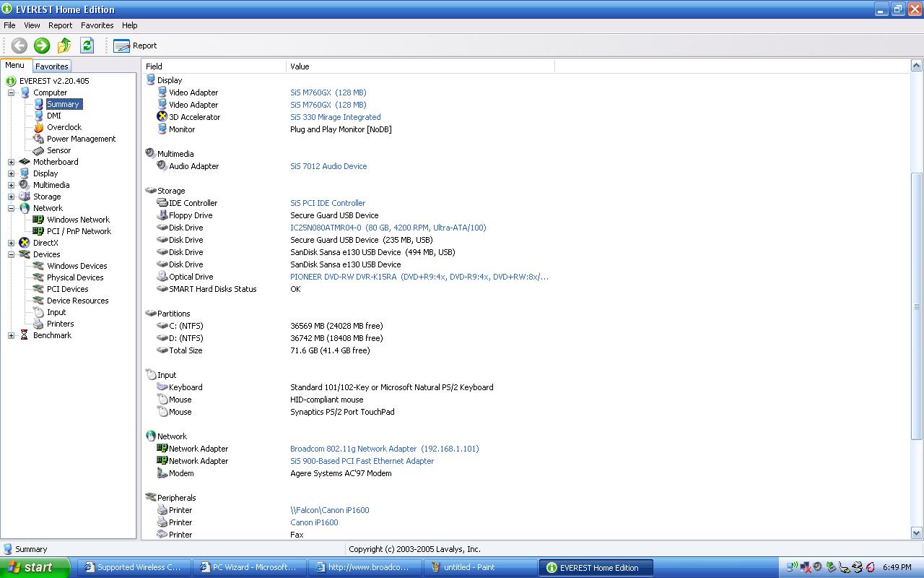924x578 pixels.
Task: Expand the DirectX tree node
Action: click(11, 243)
